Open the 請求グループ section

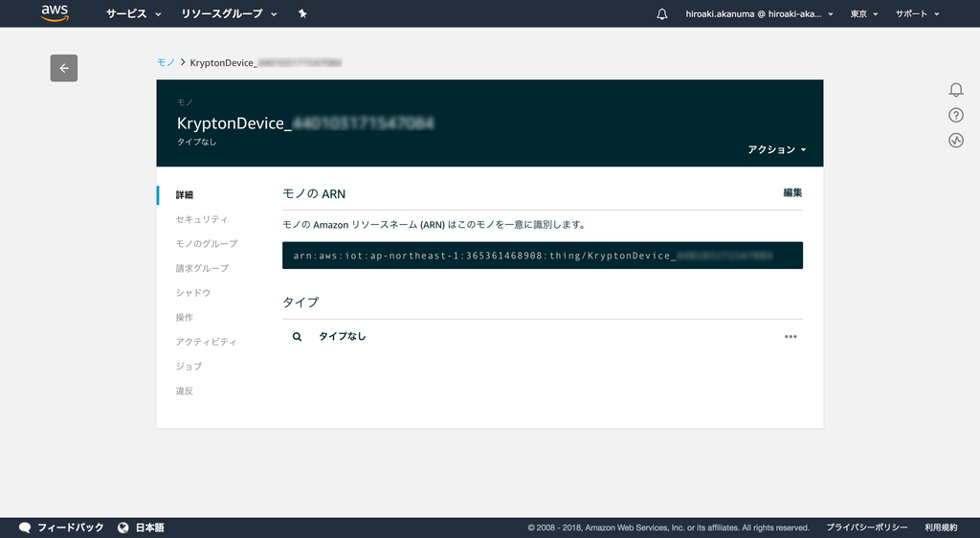[x=202, y=268]
